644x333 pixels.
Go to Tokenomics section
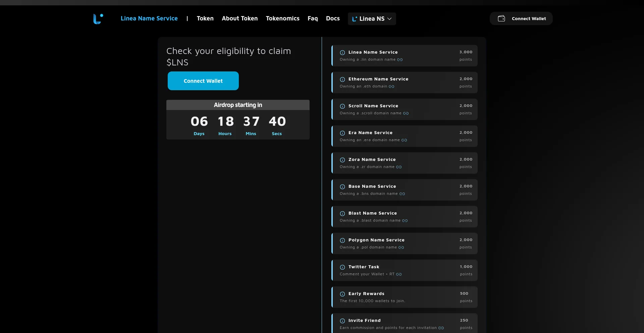click(283, 18)
